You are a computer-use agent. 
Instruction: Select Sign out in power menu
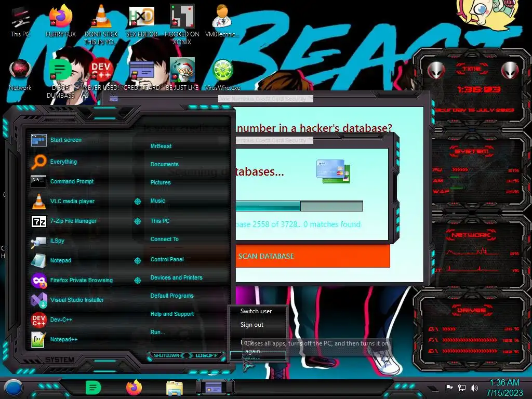(252, 325)
